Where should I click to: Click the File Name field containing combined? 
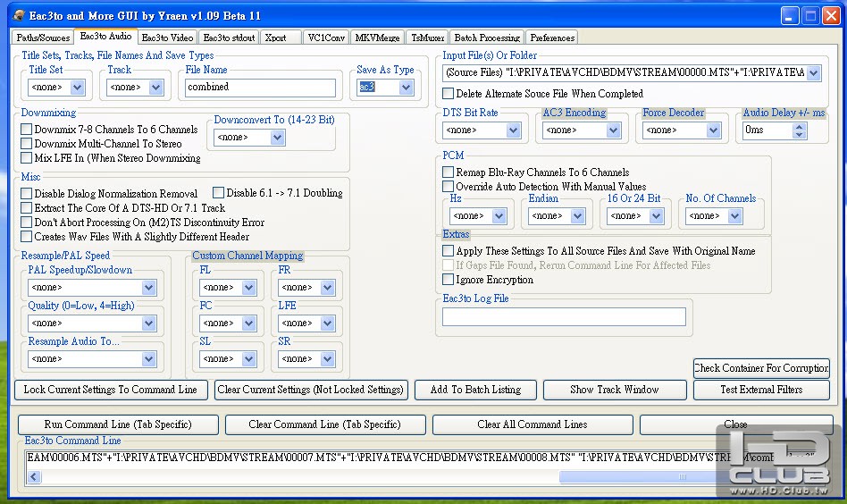pyautogui.click(x=260, y=88)
